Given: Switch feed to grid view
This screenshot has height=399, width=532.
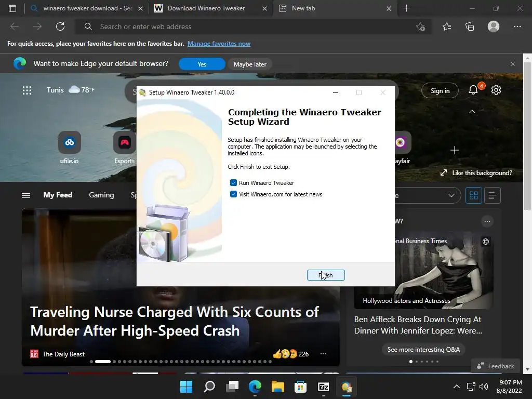Looking at the screenshot, I should (474, 195).
